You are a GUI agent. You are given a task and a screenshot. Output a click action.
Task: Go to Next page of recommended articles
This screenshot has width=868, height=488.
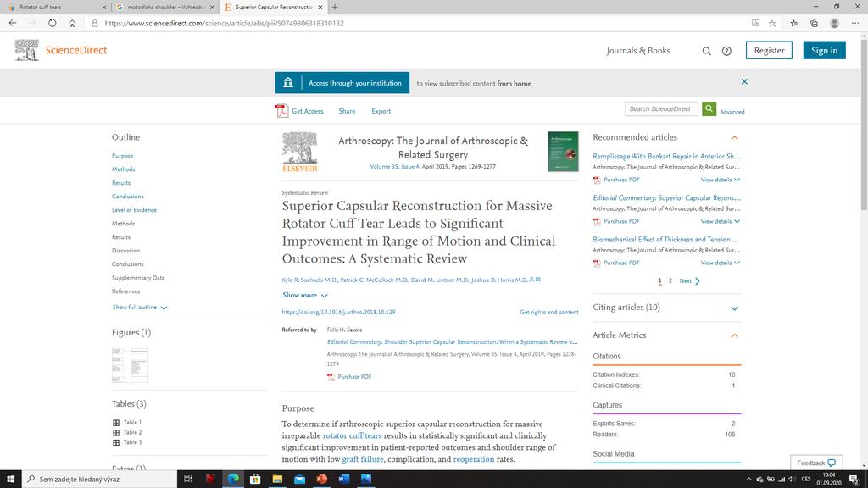point(689,281)
